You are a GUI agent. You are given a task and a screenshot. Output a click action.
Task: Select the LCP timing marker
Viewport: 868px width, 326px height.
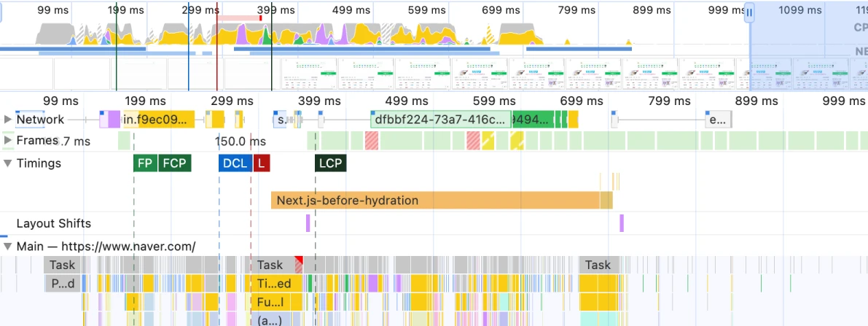[330, 163]
